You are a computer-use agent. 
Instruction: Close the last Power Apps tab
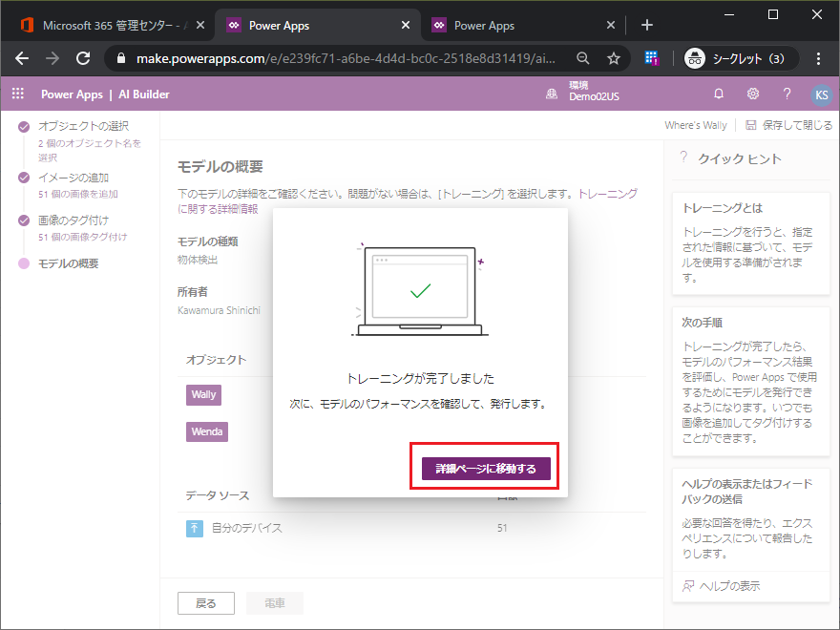611,25
